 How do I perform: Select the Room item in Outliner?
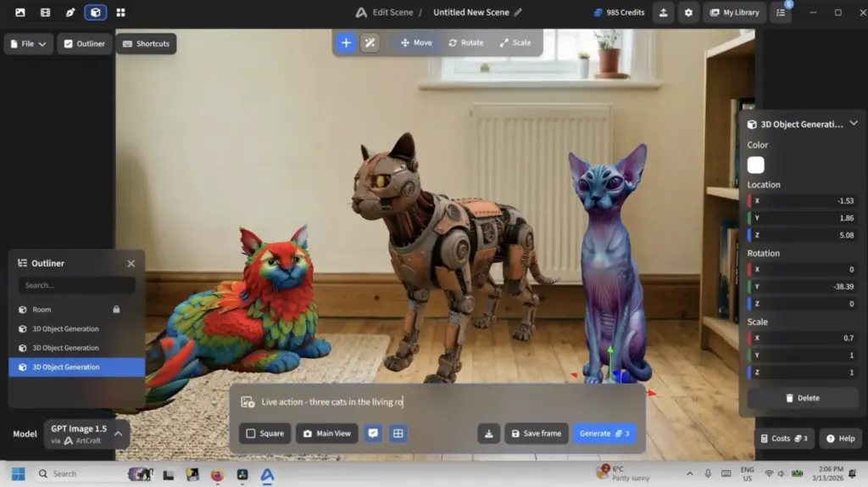77,310
